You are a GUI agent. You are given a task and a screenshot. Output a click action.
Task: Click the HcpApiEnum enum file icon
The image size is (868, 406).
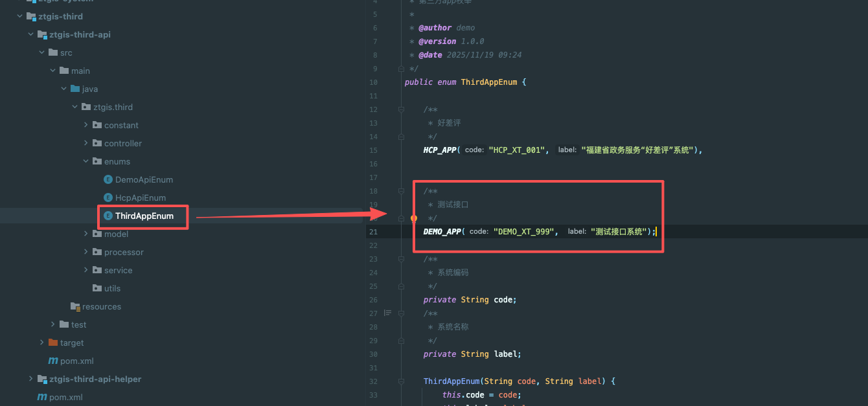coord(108,197)
